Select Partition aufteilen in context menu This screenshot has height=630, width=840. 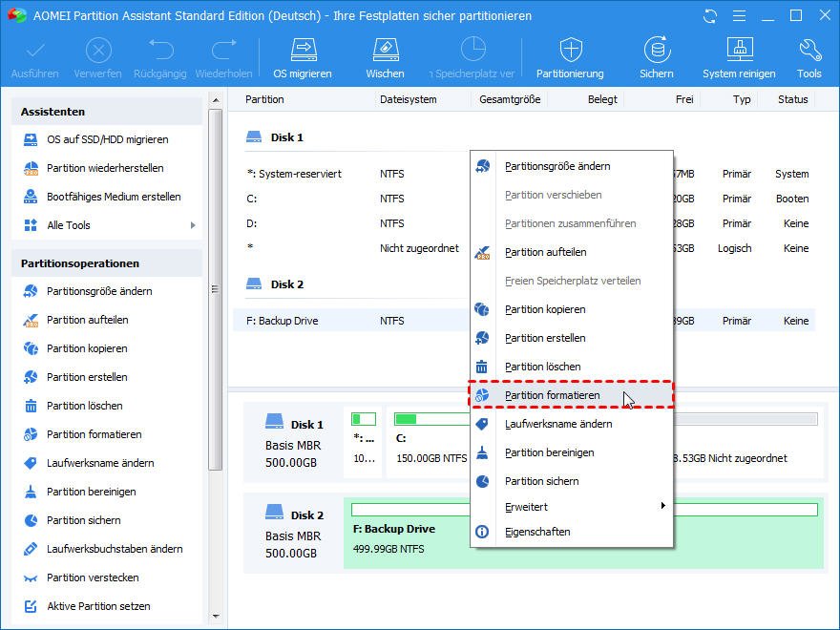[x=572, y=252]
